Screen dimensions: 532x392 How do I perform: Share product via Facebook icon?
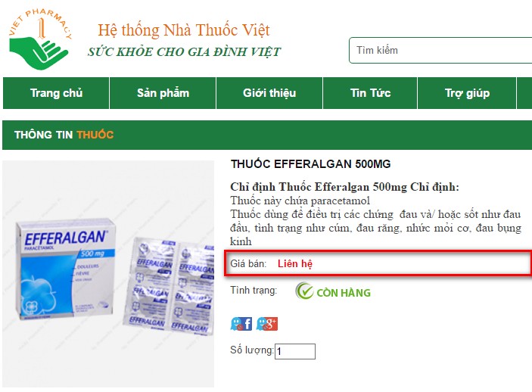(241, 324)
